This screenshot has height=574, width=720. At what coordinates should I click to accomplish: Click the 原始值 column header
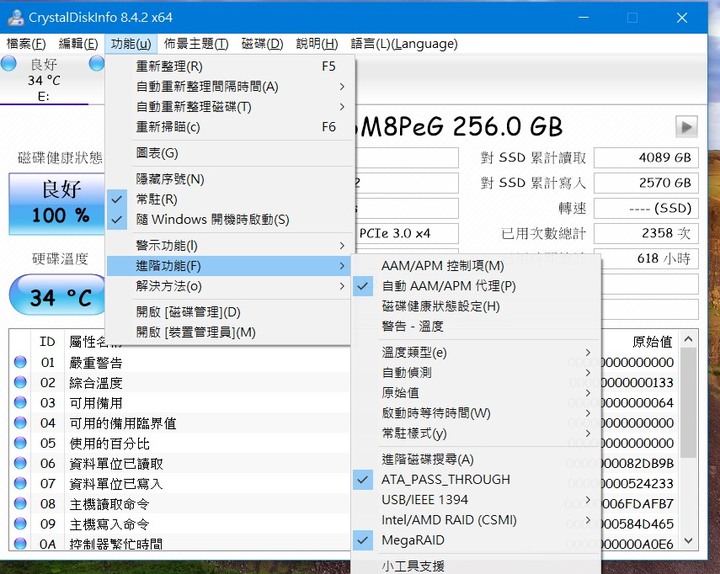[x=652, y=342]
